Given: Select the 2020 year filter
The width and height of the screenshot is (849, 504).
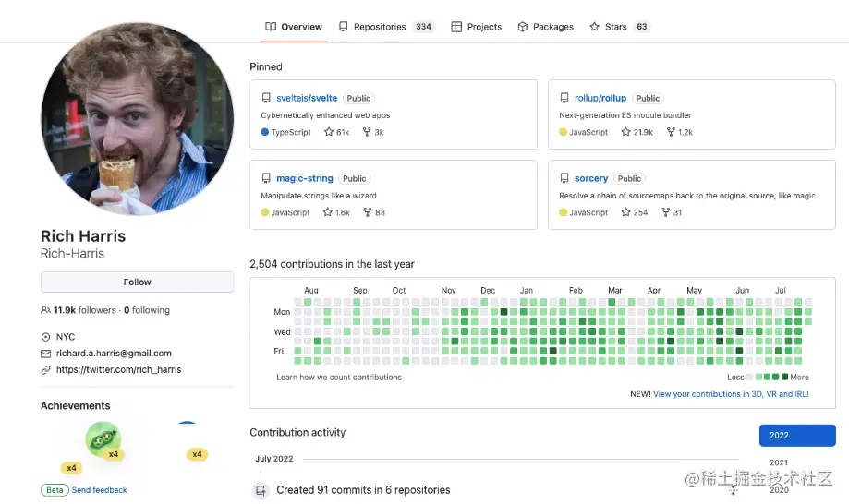Looking at the screenshot, I should (779, 489).
